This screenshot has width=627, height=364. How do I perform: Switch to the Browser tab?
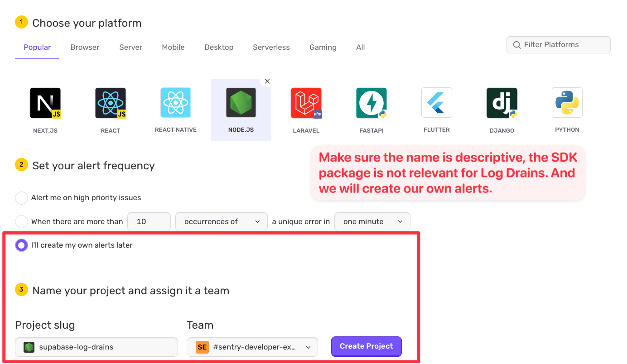[x=85, y=47]
